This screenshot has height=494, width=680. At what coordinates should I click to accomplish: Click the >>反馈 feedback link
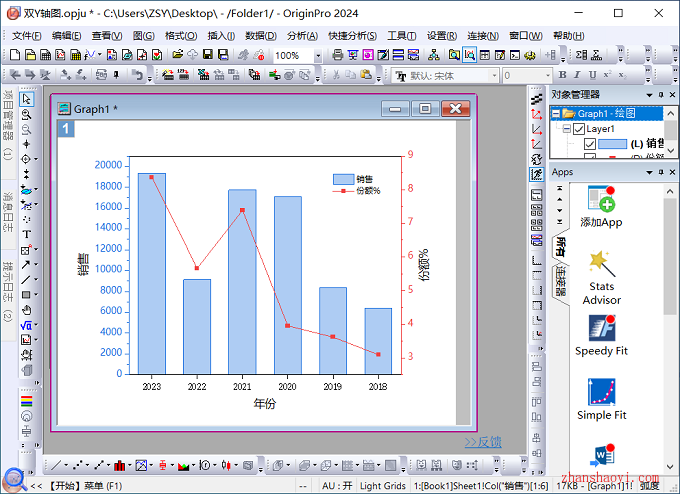coord(483,442)
